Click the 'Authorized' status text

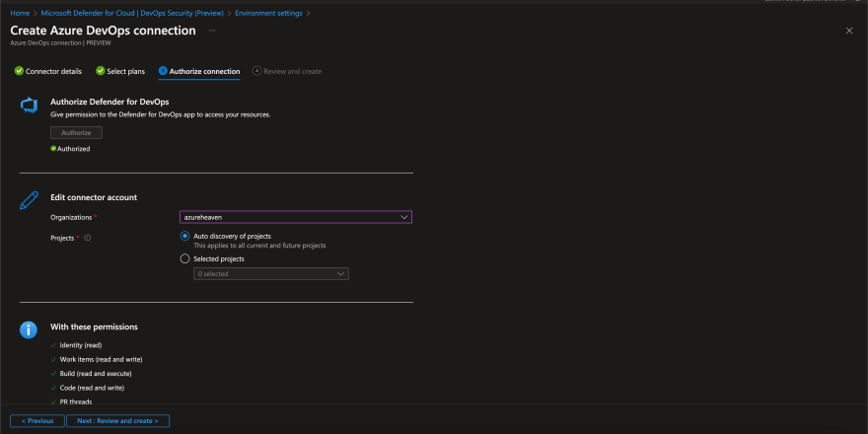(74, 149)
